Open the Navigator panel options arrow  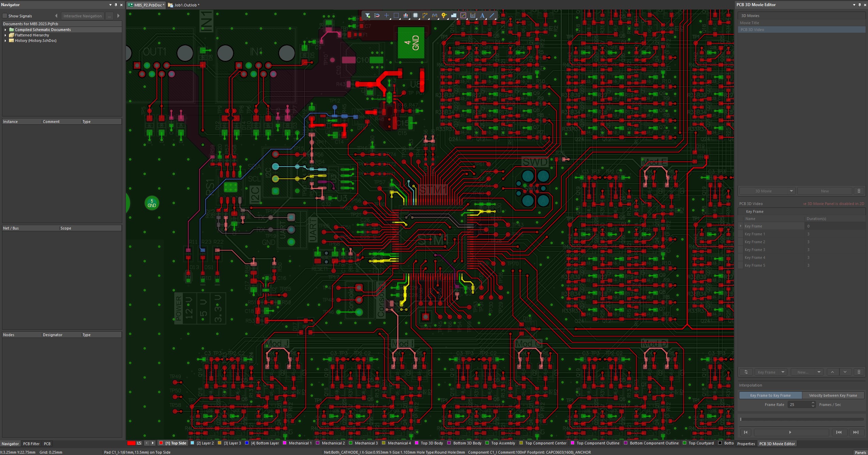(x=110, y=5)
